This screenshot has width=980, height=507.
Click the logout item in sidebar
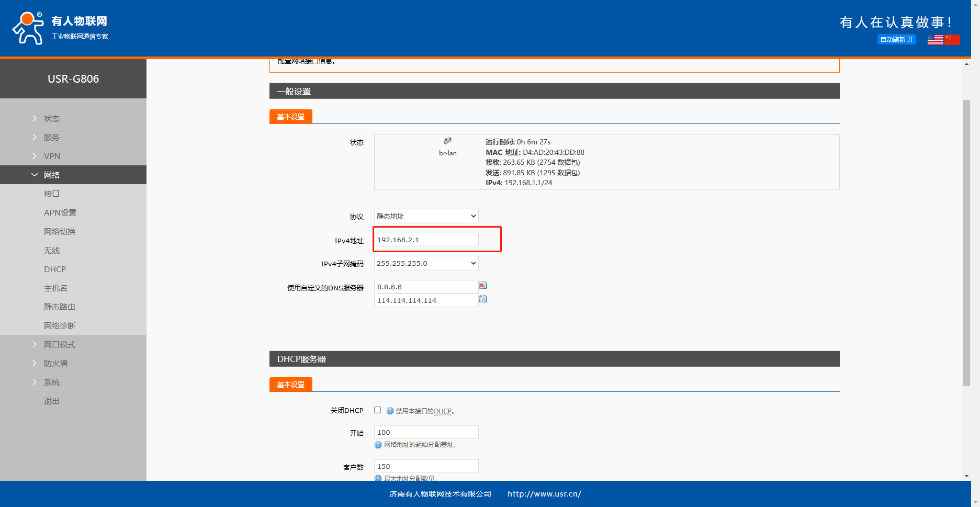52,401
